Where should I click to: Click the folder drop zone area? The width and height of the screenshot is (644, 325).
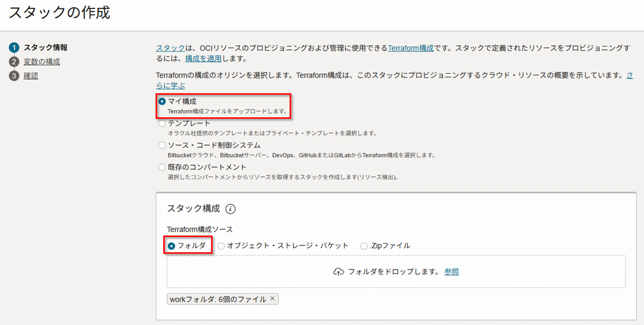396,272
